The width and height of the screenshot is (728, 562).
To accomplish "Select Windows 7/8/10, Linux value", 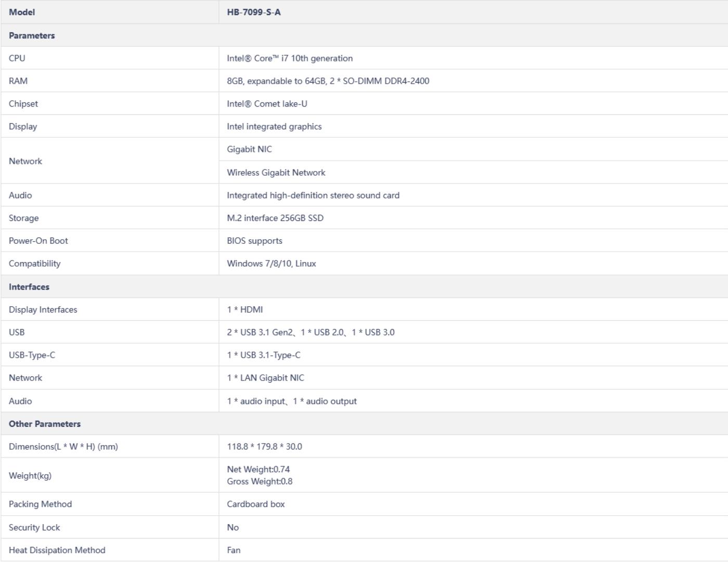I will 271,264.
